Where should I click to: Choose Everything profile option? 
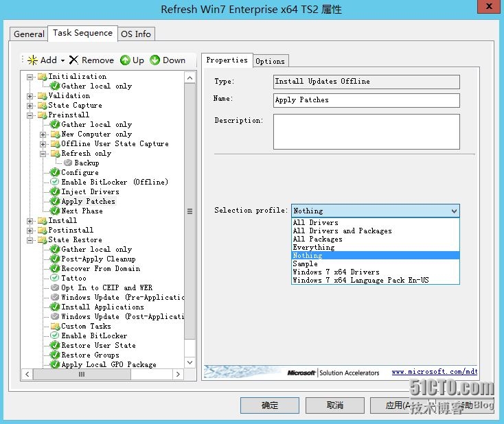tap(376, 247)
